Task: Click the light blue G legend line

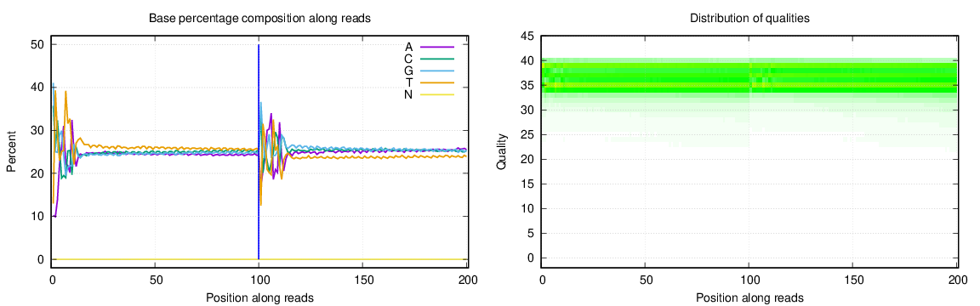Action: (436, 71)
